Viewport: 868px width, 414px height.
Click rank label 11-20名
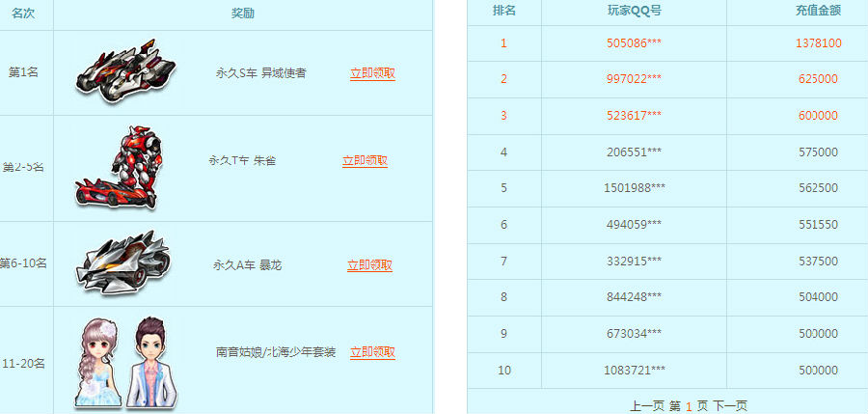[x=23, y=364]
